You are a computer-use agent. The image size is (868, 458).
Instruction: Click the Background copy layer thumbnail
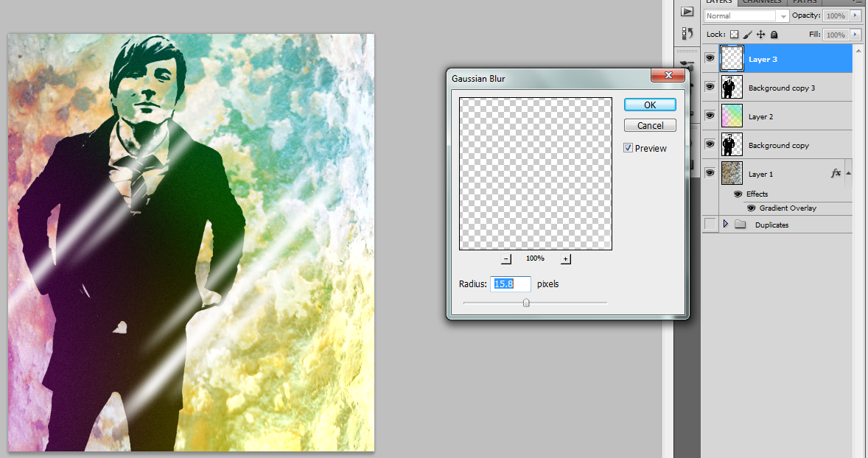tap(732, 145)
